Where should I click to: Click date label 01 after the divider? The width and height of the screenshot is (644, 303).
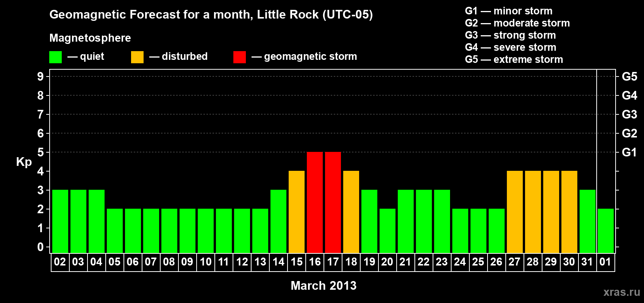605,262
